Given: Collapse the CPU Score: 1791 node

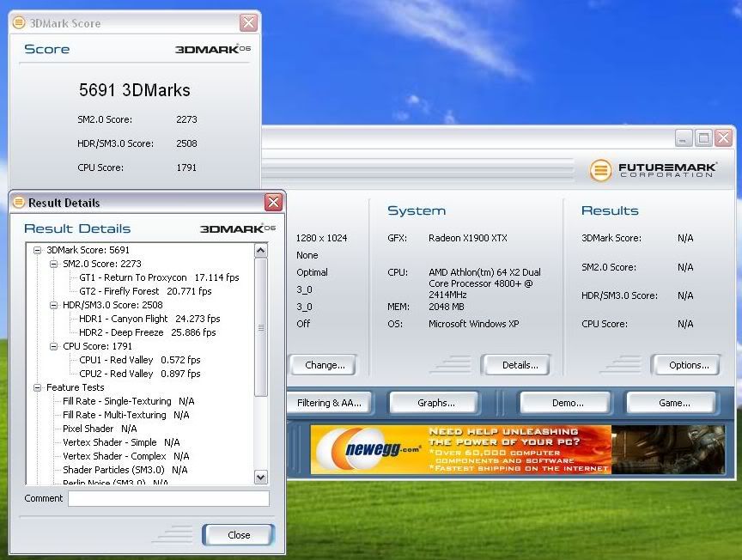Looking at the screenshot, I should (x=53, y=346).
